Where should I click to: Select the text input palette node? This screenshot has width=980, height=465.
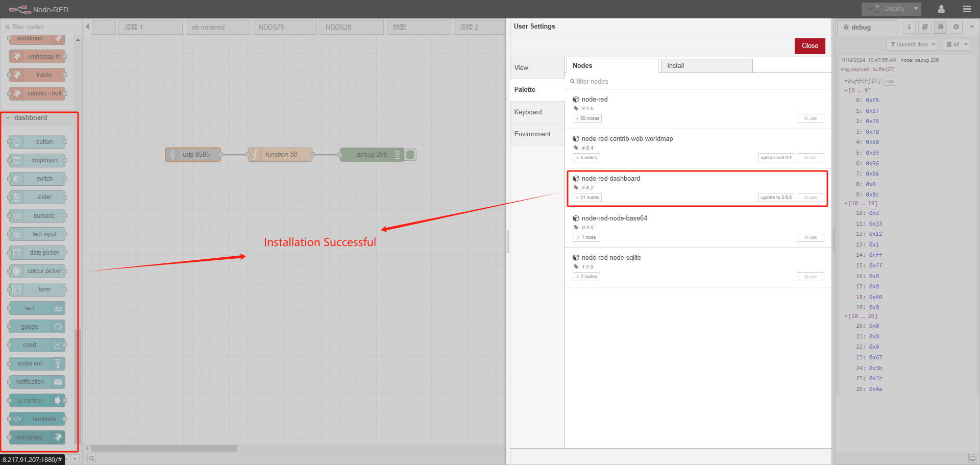point(37,234)
